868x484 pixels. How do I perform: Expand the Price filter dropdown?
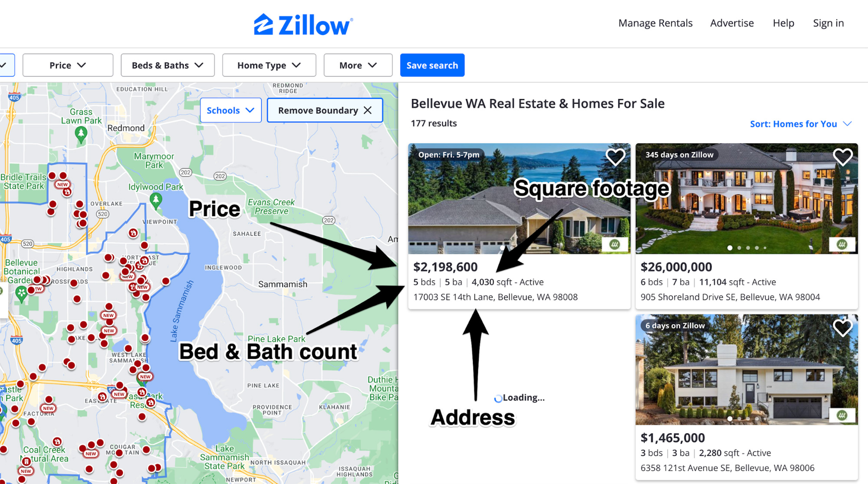pos(67,64)
